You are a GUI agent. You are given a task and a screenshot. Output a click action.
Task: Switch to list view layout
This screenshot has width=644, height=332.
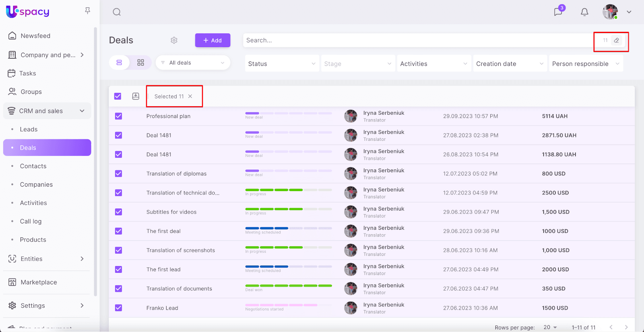(x=119, y=63)
